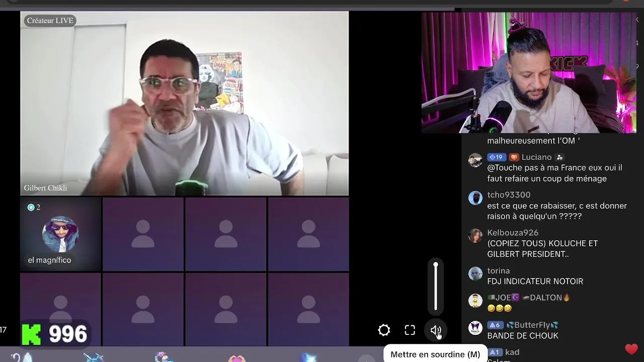Screen dimensions: 644x362
Task: Open Kelbouza926's profile avatar
Action: pyautogui.click(x=475, y=236)
